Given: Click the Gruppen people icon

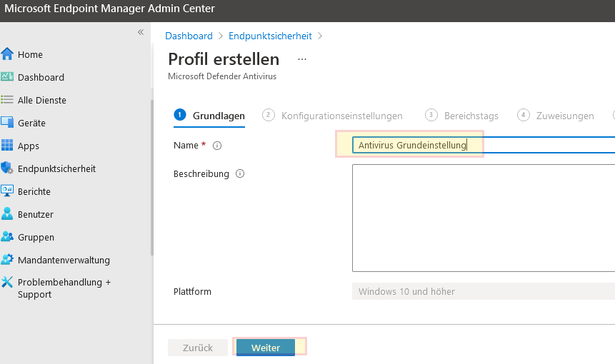Looking at the screenshot, I should click(8, 237).
